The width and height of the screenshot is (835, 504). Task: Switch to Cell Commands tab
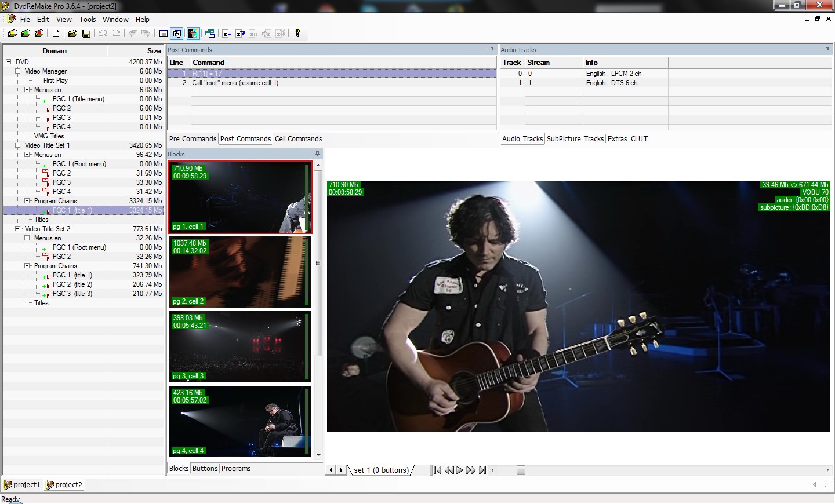pos(298,139)
